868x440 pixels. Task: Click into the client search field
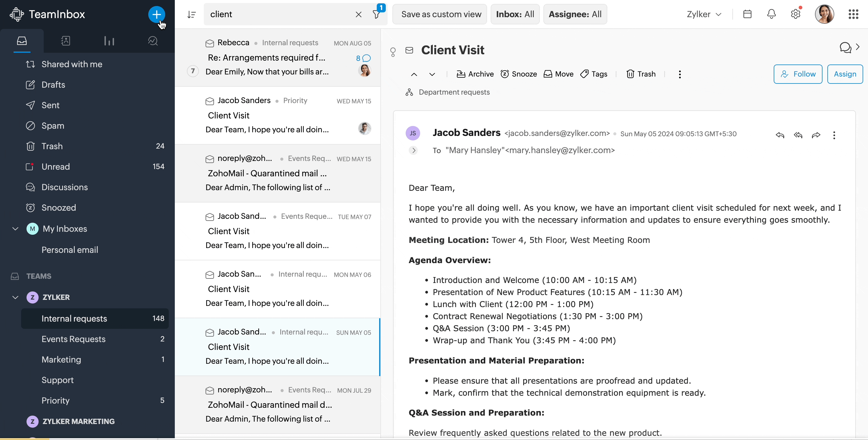276,14
